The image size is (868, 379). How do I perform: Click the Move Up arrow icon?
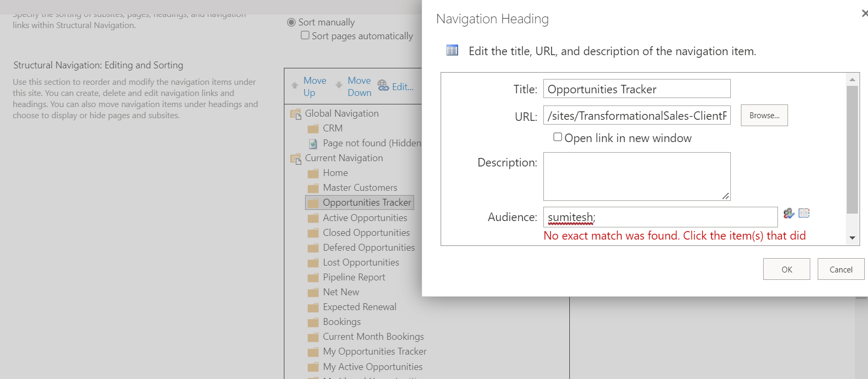point(295,85)
